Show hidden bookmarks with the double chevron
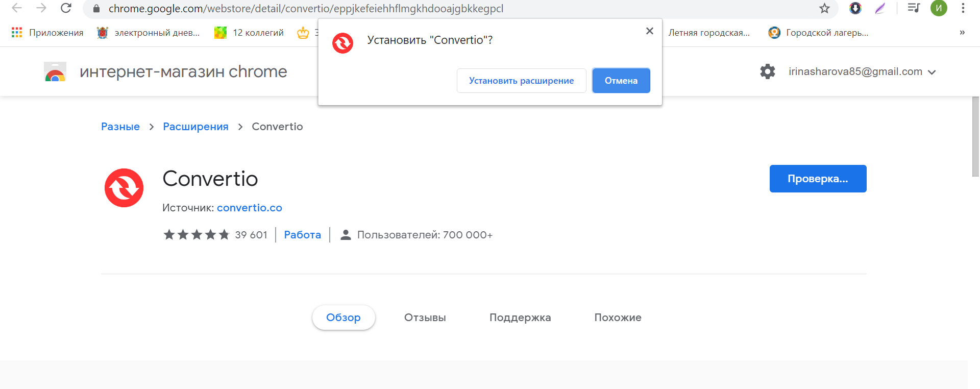Image resolution: width=980 pixels, height=389 pixels. tap(962, 33)
